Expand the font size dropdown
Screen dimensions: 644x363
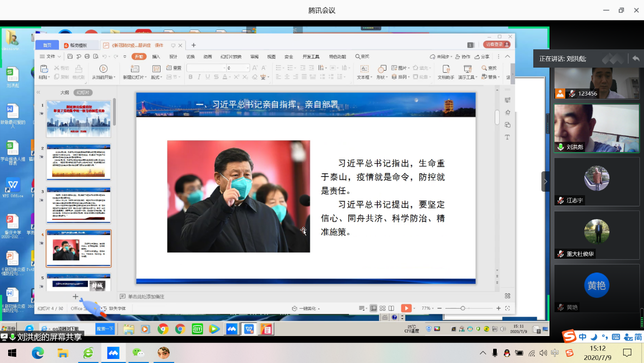pos(248,68)
